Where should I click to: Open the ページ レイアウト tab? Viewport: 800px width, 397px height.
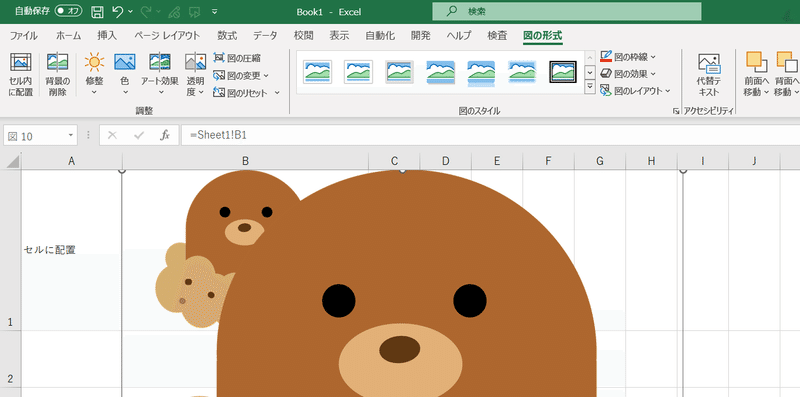pyautogui.click(x=167, y=35)
